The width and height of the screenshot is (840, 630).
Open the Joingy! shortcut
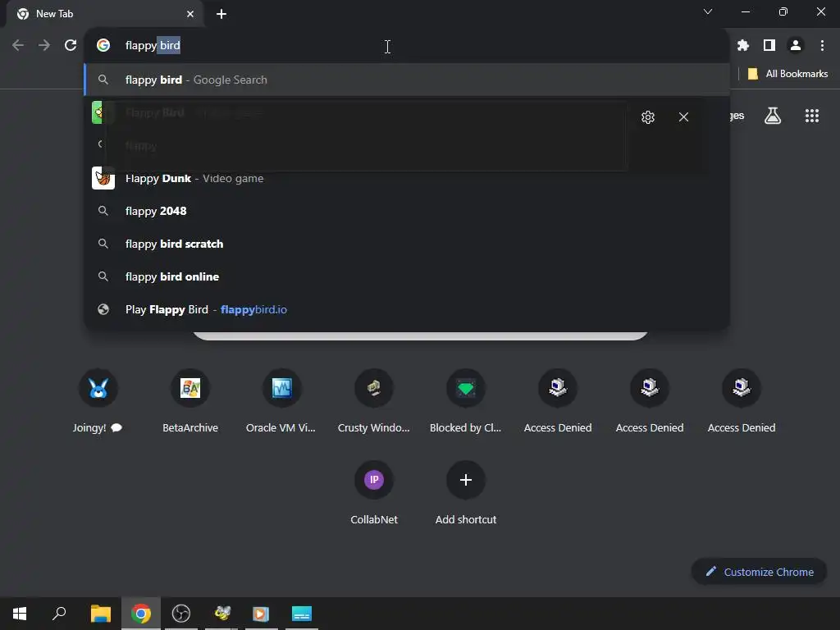pyautogui.click(x=98, y=401)
